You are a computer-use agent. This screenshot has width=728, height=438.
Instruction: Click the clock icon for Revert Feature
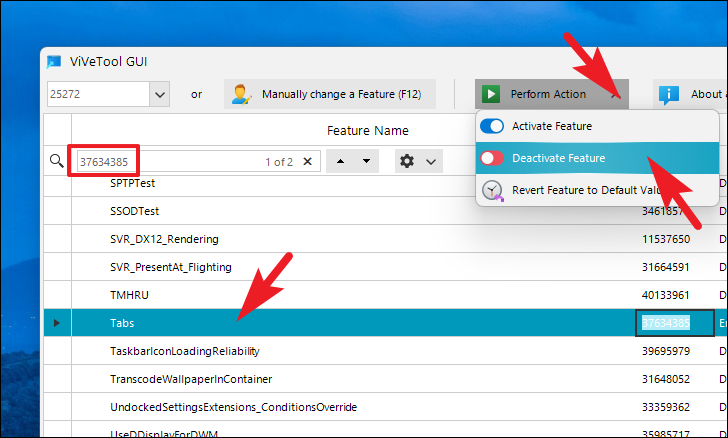coord(492,190)
